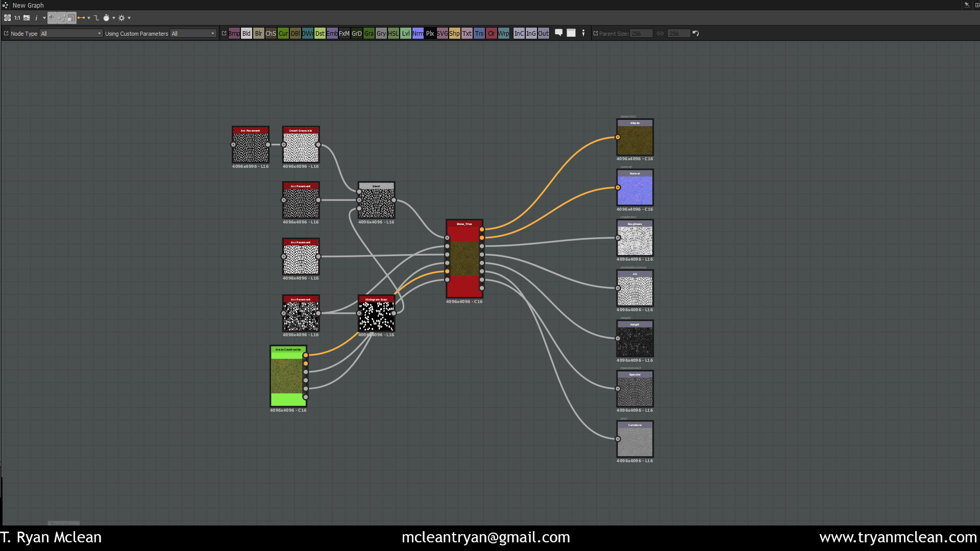Image resolution: width=980 pixels, height=551 pixels.
Task: Add a comment with speech bubble icon
Action: pos(559,33)
